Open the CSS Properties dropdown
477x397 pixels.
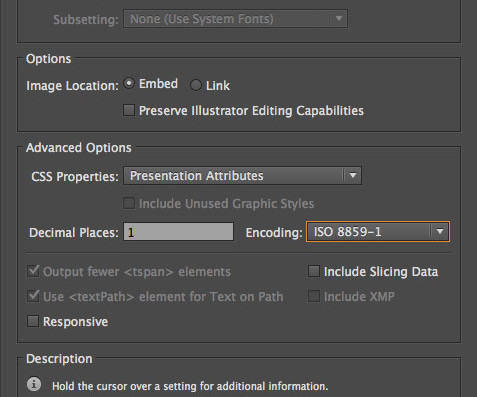point(242,176)
